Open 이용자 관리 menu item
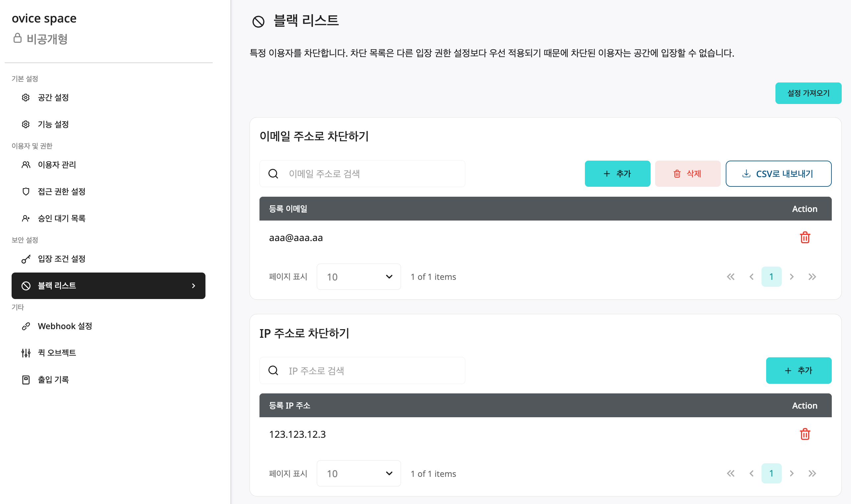Screen dimensions: 851x504 tap(57, 165)
